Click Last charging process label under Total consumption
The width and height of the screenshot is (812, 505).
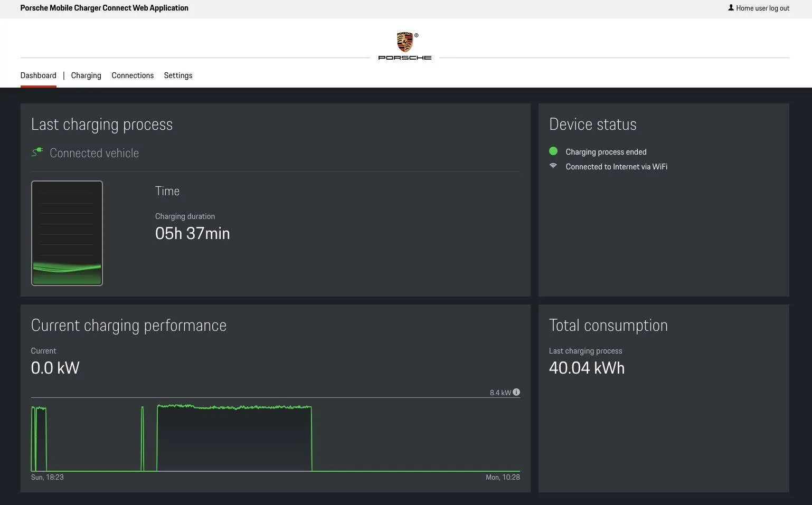point(586,351)
